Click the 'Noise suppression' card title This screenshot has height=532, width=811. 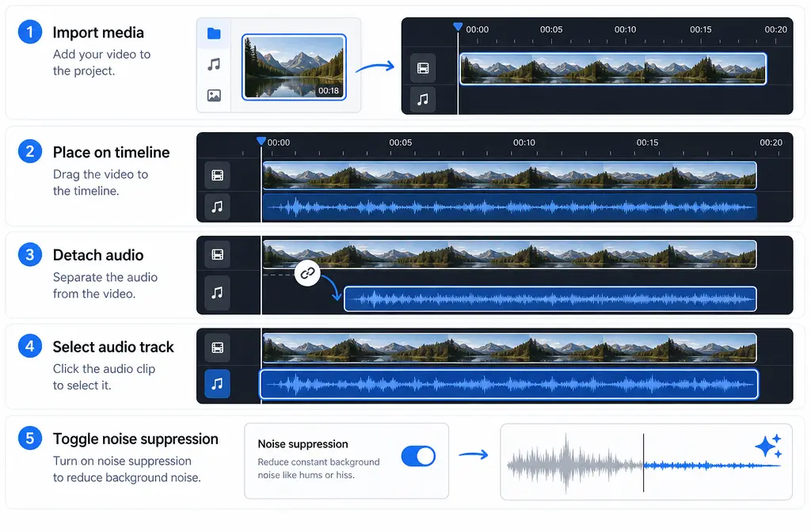tap(303, 444)
